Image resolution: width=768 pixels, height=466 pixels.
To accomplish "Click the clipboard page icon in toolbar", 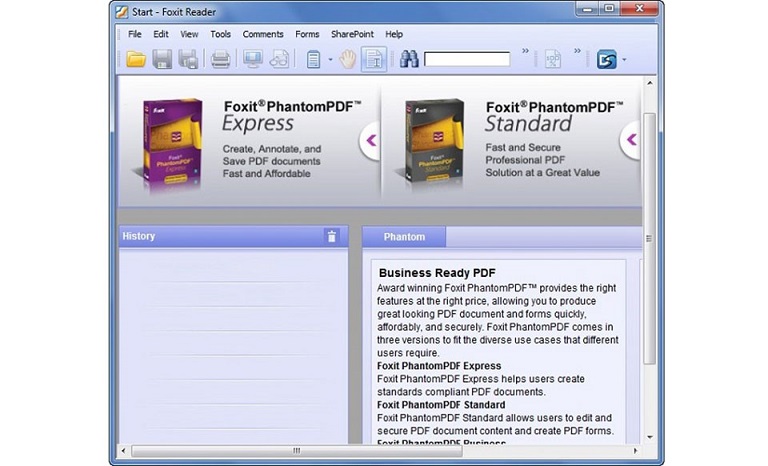I will 313,60.
